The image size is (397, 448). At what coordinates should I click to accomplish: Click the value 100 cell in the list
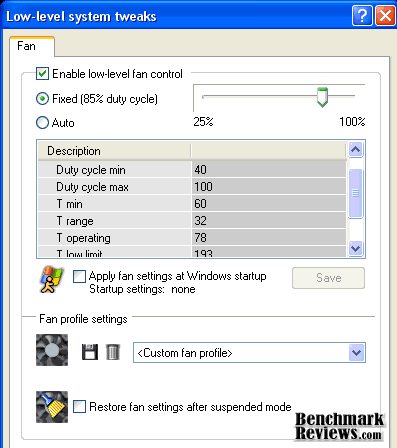pos(269,187)
